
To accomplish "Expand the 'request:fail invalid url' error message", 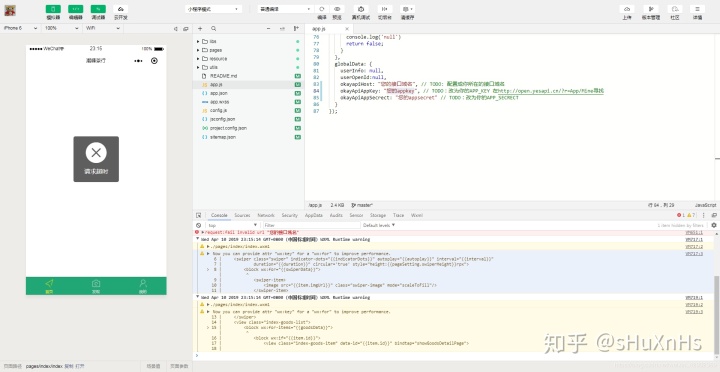I will pyautogui.click(x=202, y=233).
